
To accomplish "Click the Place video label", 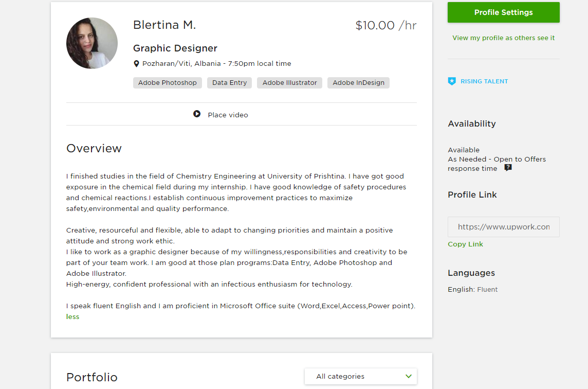I will click(x=228, y=115).
